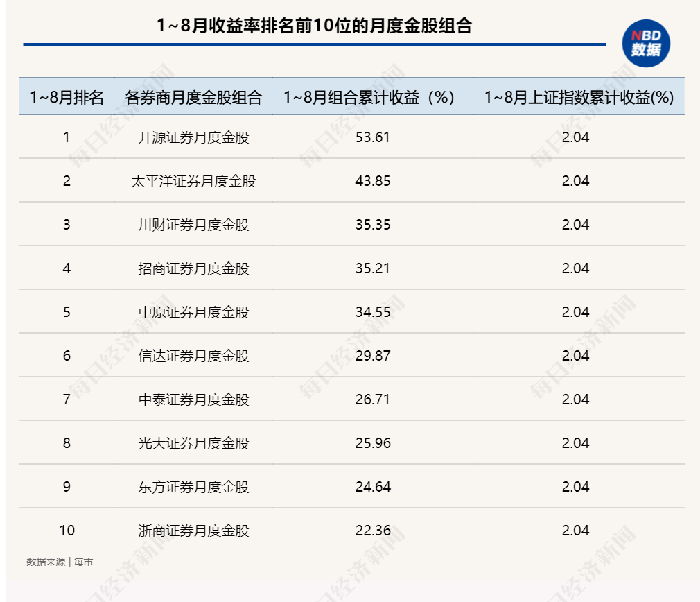Viewport: 700px width, 602px height.
Task: Click the chart title about 月度金股组合
Action: tap(314, 26)
